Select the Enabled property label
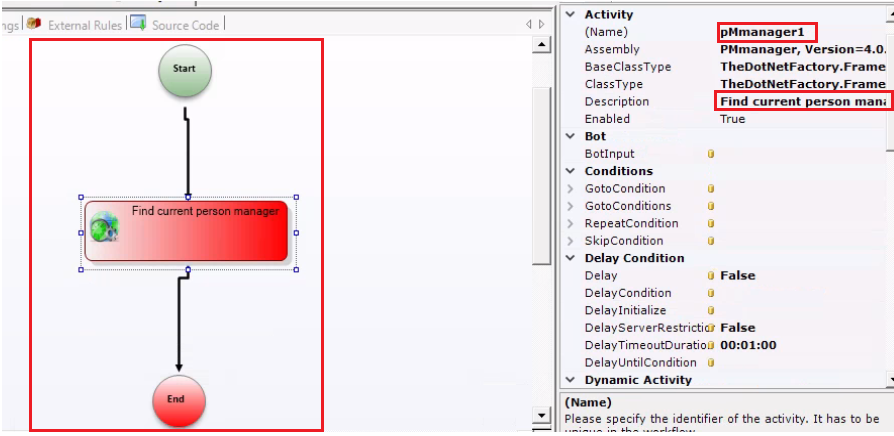This screenshot has width=894, height=436. pos(607,119)
